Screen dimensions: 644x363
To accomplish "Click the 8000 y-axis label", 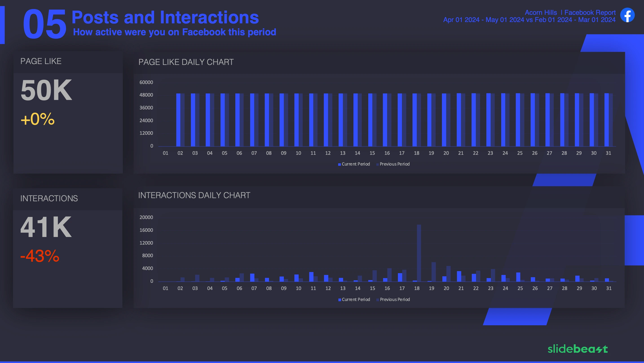I will click(x=148, y=256).
